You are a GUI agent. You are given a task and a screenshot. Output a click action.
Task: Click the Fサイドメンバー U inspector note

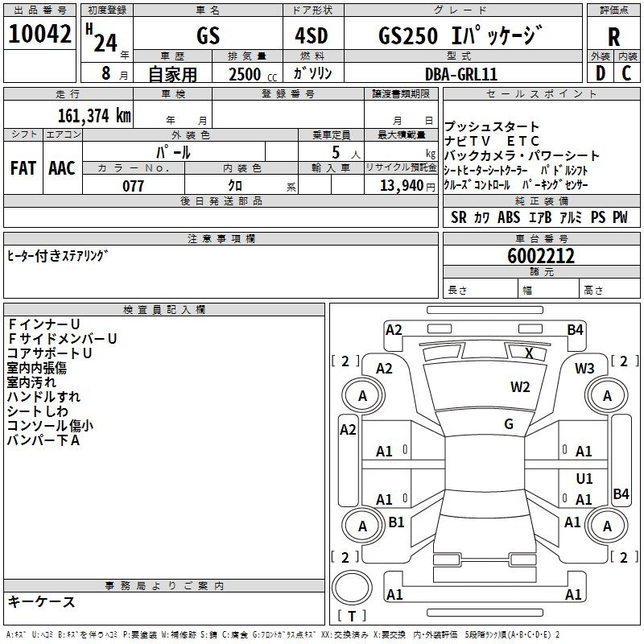click(x=62, y=339)
